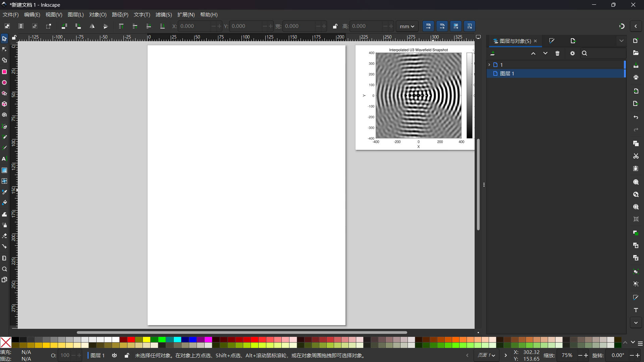Expand layer 1 tree item
This screenshot has height=362, width=644.
click(489, 65)
